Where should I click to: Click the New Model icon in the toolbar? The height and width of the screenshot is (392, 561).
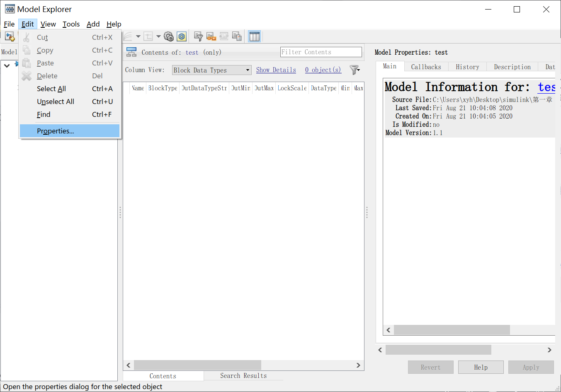[10, 36]
